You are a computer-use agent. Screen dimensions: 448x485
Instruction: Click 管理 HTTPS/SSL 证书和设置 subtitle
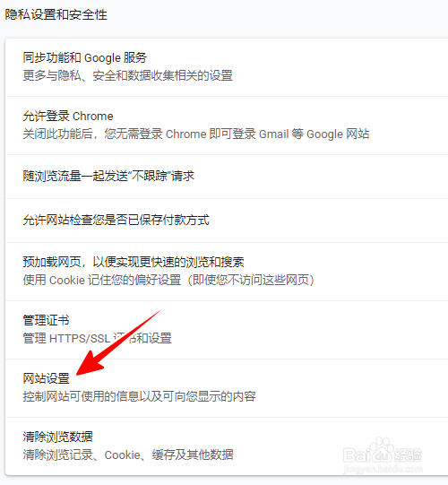coord(97,338)
